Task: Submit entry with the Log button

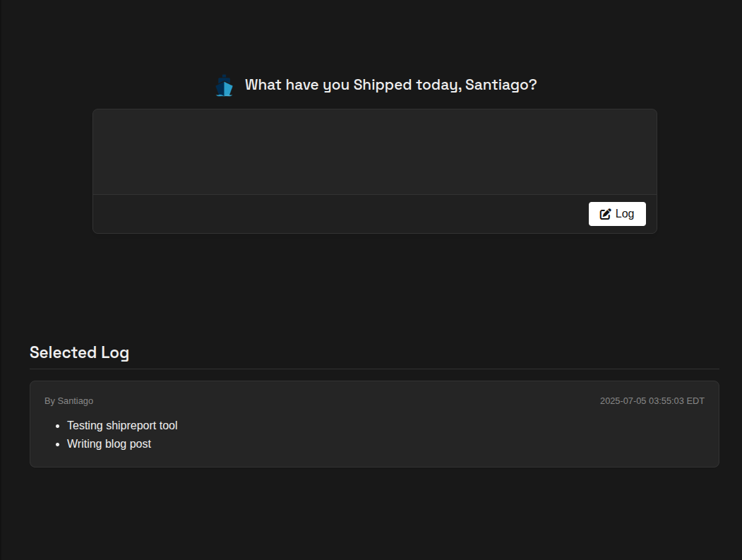Action: (x=617, y=214)
